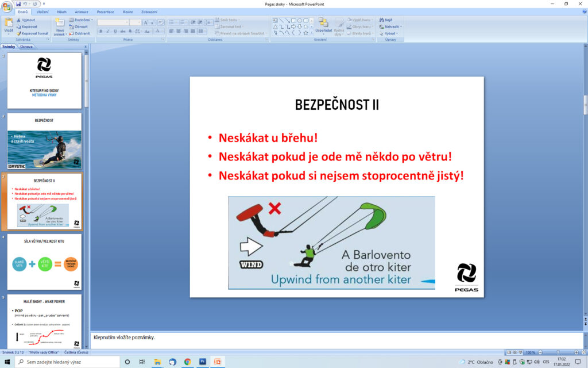Activate Kopírovat formát painter
Viewport: 588px width, 368px height.
32,33
